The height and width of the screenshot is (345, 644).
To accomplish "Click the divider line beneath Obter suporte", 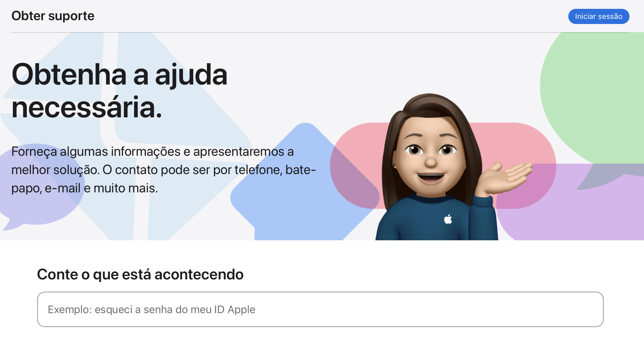I will point(320,32).
